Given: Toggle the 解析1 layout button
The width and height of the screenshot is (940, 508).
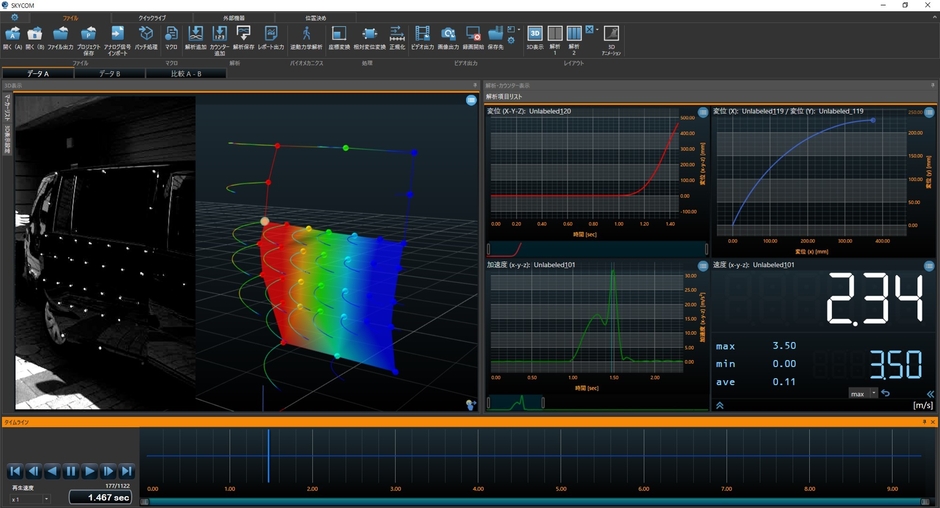Looking at the screenshot, I should click(555, 40).
